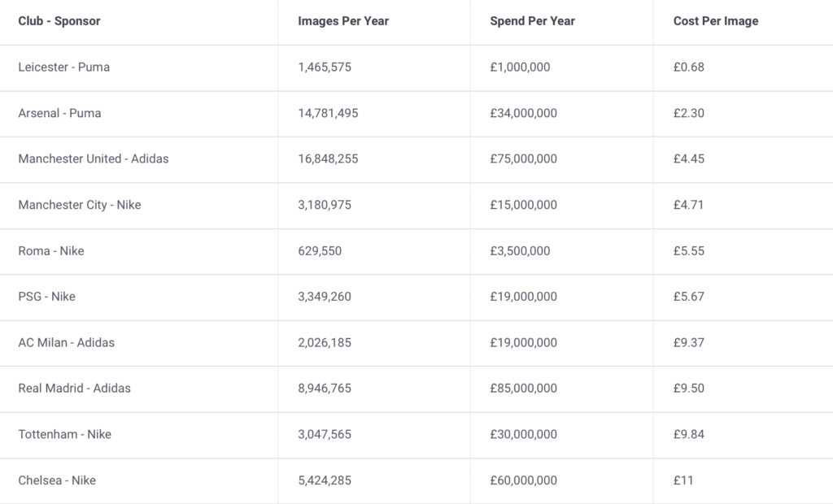This screenshot has height=504, width=833.
Task: Select the Roma - Nike cell
Action: [51, 251]
